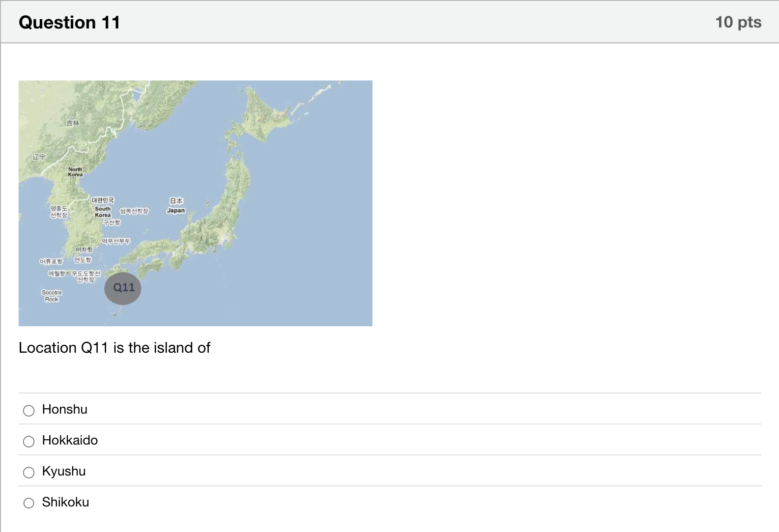Select the Kyushu radio button
Screen dimensions: 779x532
tap(29, 472)
